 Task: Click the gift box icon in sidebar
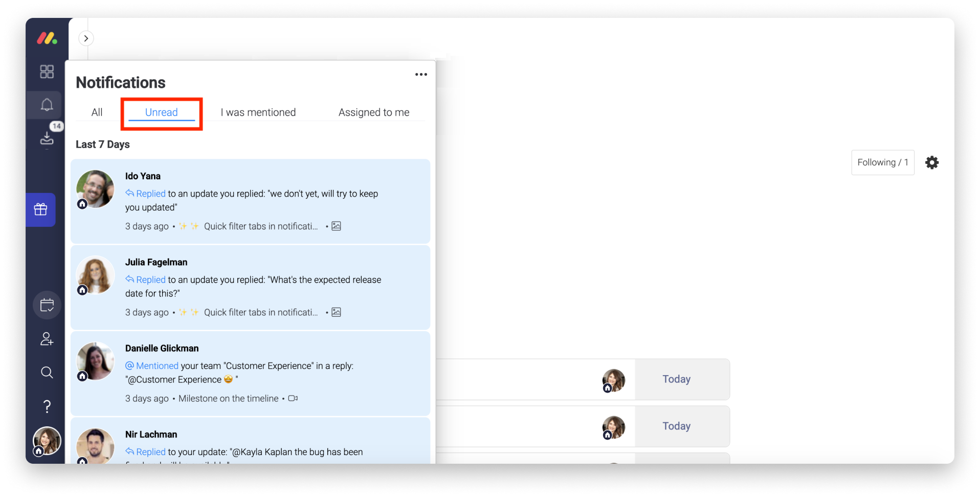click(40, 209)
